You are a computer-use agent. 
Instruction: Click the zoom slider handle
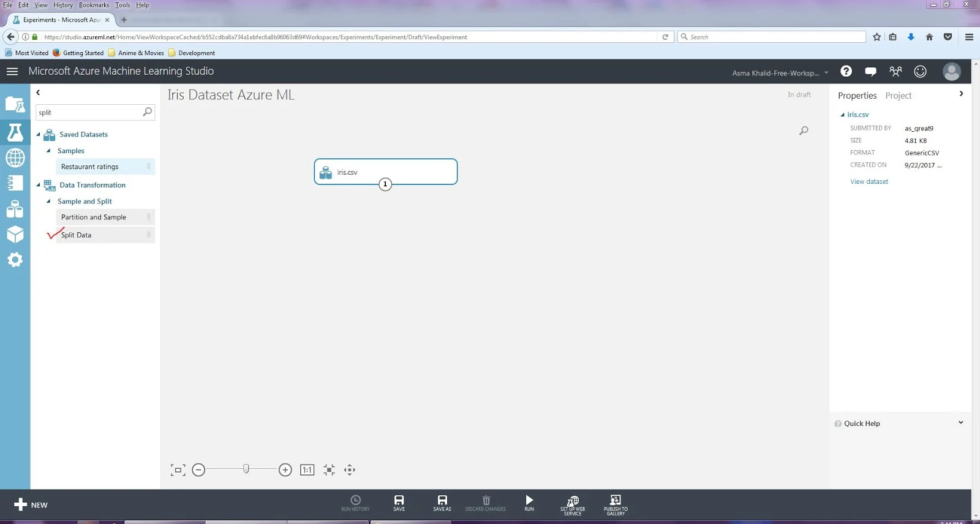click(x=246, y=469)
